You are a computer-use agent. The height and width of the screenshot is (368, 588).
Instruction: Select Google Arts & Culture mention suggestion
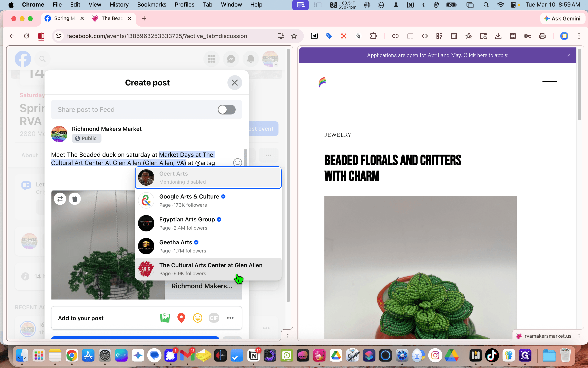pos(208,201)
